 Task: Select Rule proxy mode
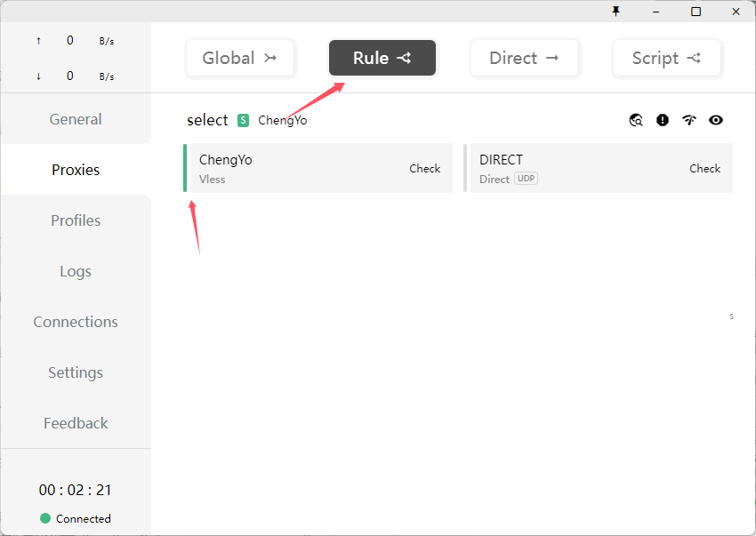(382, 58)
